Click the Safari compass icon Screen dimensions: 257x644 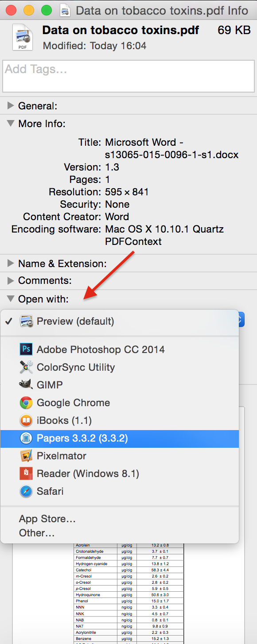coord(26,491)
